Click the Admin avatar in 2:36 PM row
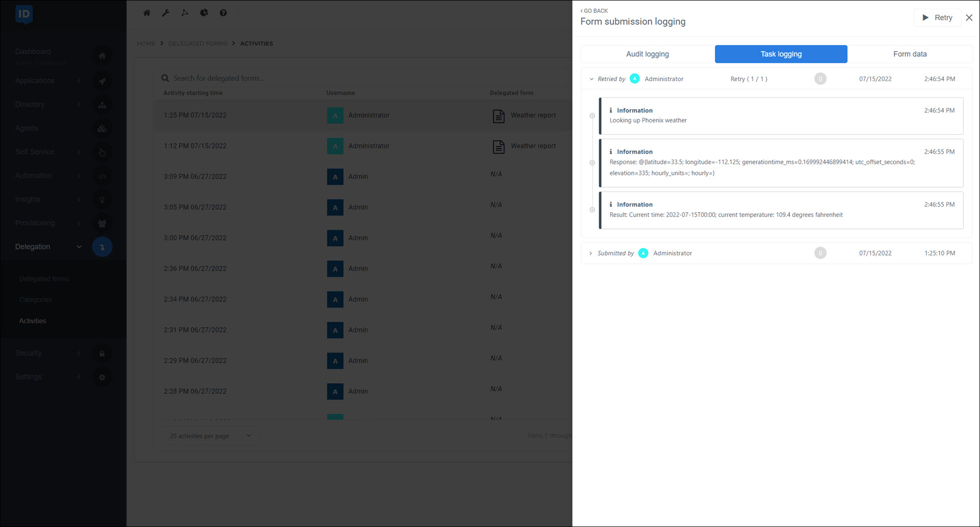 335,269
